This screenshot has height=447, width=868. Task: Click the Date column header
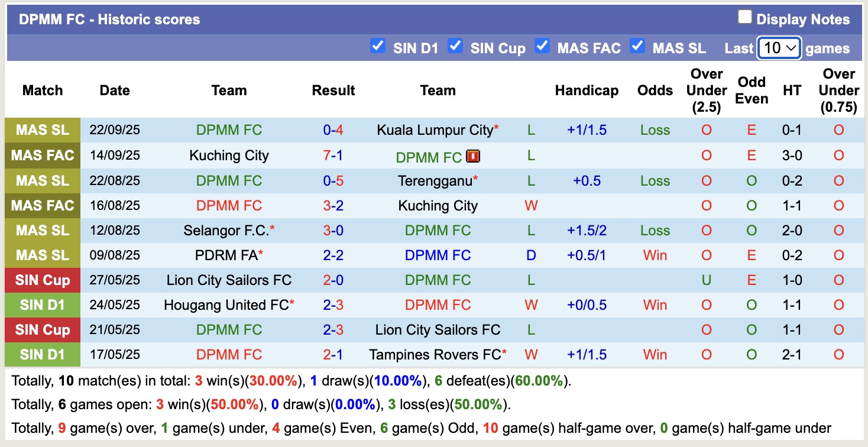114,90
